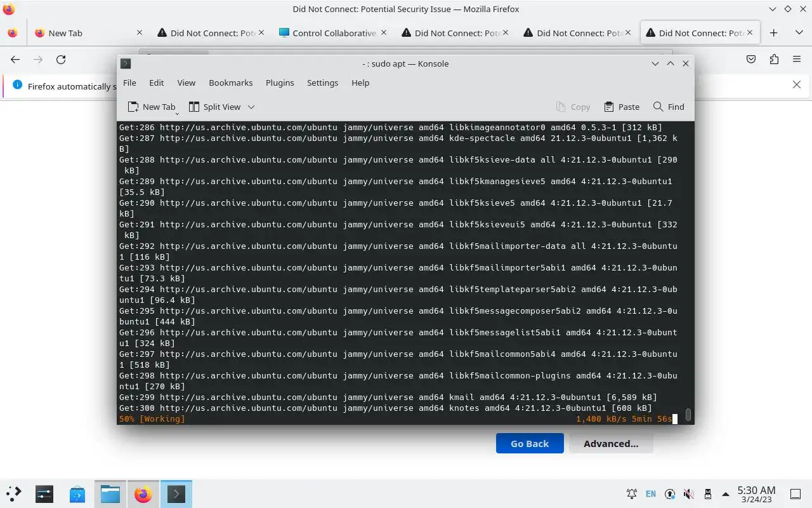This screenshot has height=508, width=812.
Task: Click the Get:287 kde-spectacle line
Action: pos(398,144)
